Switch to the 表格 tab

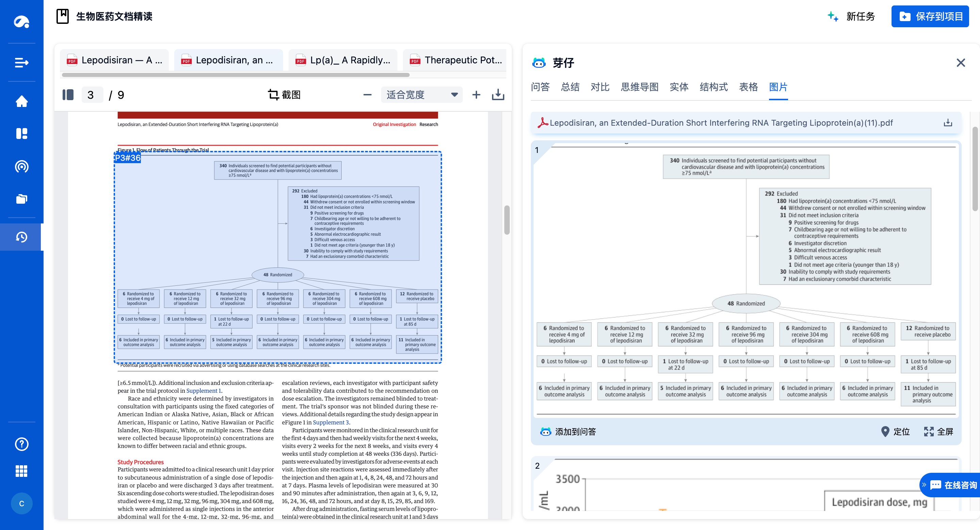tap(748, 87)
